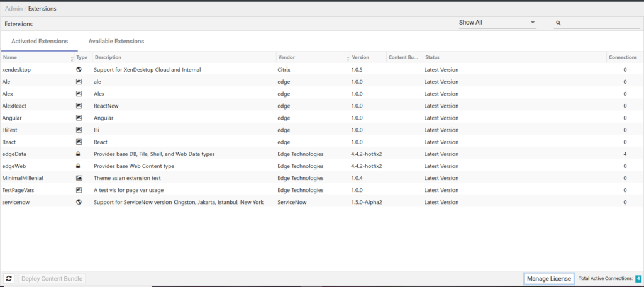Click the type icon in the TestPageVars row

(x=79, y=190)
